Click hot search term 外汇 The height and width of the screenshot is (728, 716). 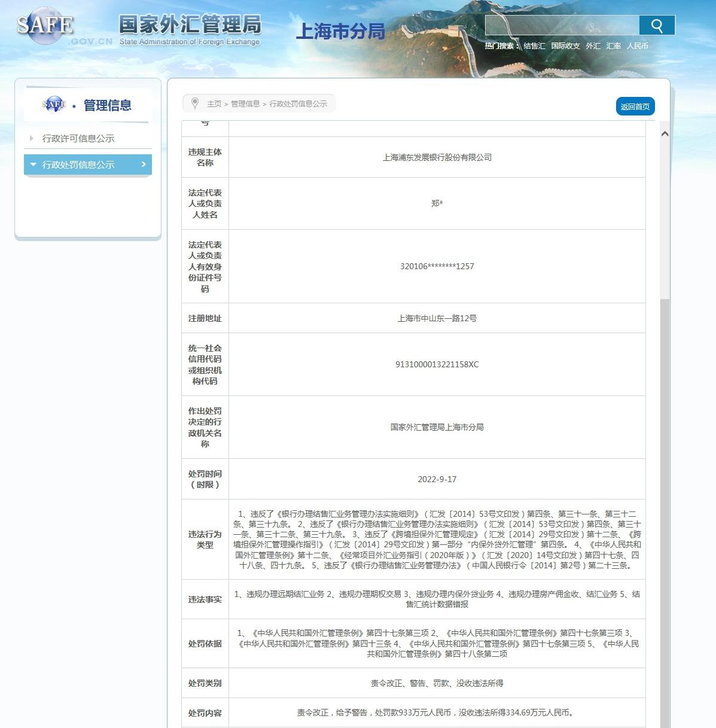tap(593, 46)
